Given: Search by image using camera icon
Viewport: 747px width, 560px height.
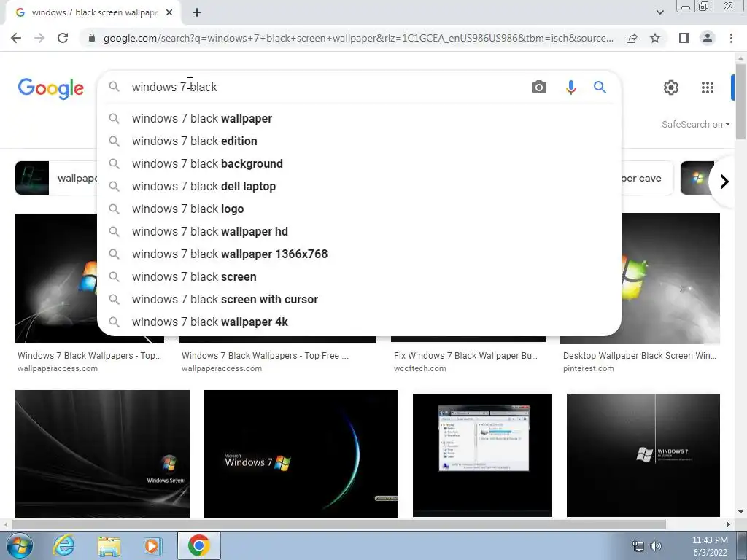Looking at the screenshot, I should pyautogui.click(x=539, y=87).
